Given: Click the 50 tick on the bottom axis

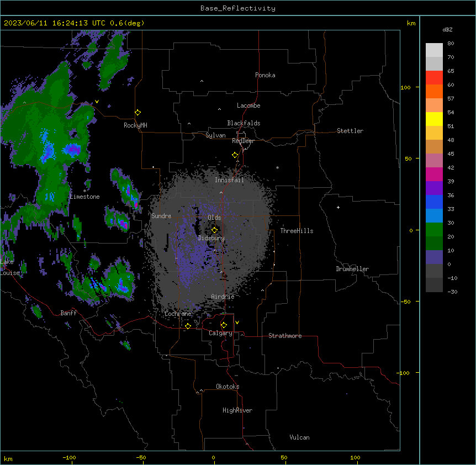Looking at the screenshot, I should point(284,457).
